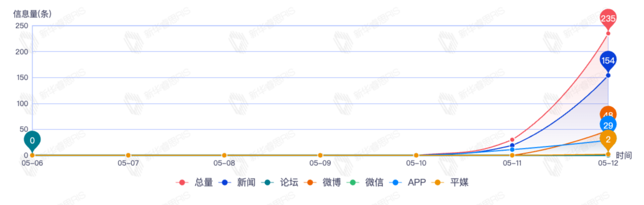Toggle the 新闻 legend series
644x205 pixels.
click(239, 183)
